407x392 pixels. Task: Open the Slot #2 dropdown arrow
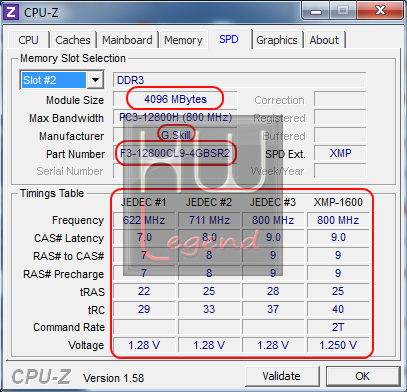(95, 80)
